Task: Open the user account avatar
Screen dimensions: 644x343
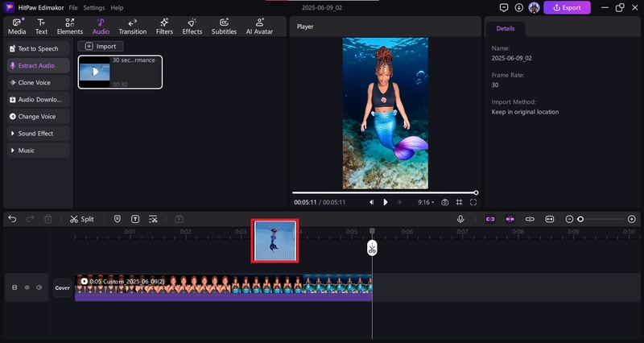Action: click(534, 7)
